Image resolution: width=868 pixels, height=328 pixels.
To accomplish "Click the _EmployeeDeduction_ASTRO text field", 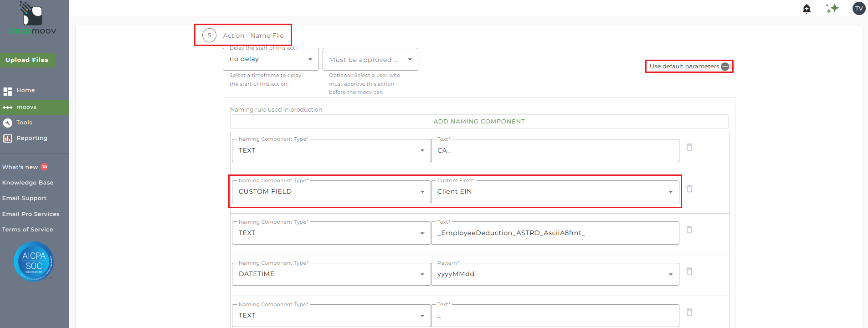I will 555,233.
